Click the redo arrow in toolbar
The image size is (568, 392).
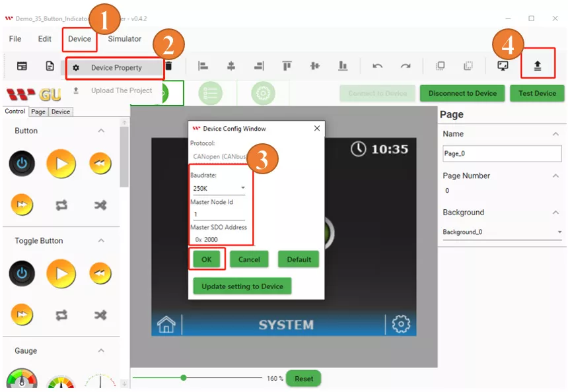click(x=406, y=66)
